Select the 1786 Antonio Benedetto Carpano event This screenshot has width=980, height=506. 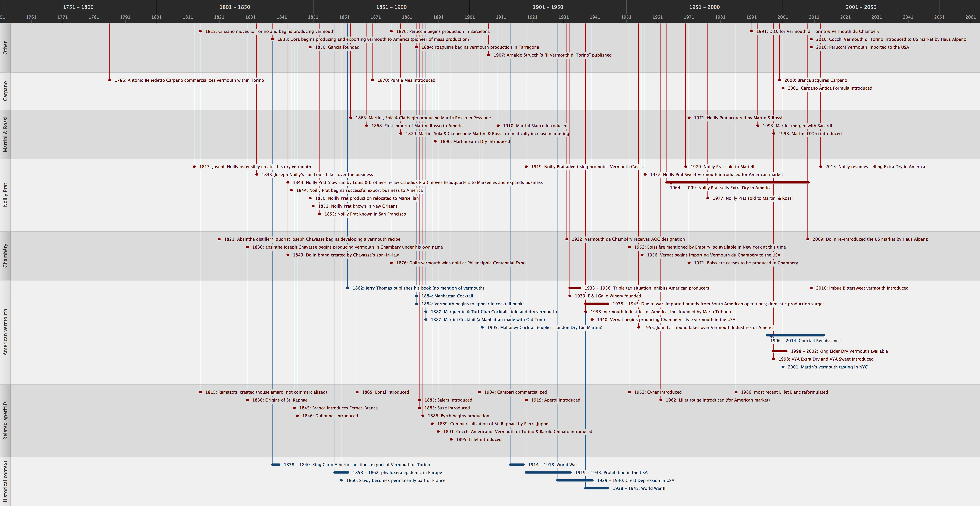189,80
